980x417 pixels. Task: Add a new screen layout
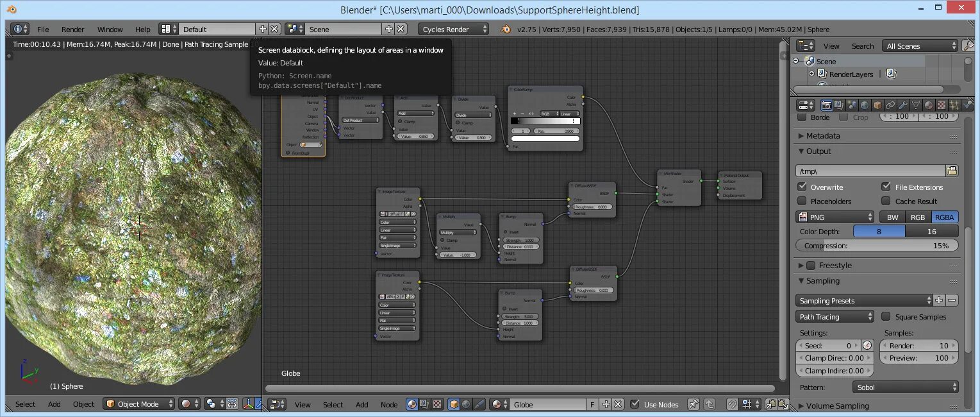click(x=262, y=29)
